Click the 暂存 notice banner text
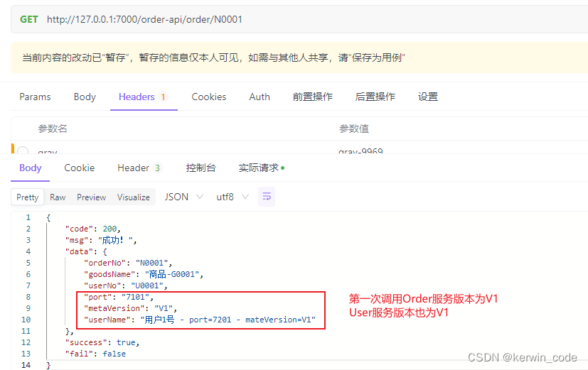588x370 pixels. point(213,58)
